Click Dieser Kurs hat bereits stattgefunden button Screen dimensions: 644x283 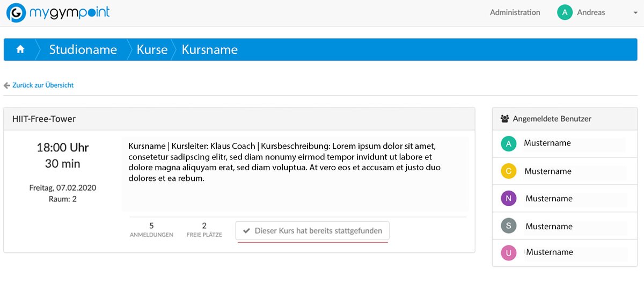[312, 231]
